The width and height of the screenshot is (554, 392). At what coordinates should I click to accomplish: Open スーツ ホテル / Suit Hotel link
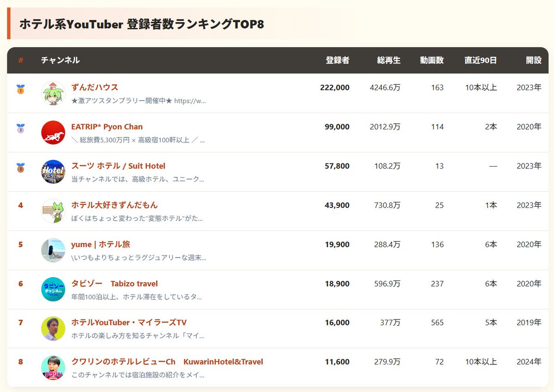(118, 166)
